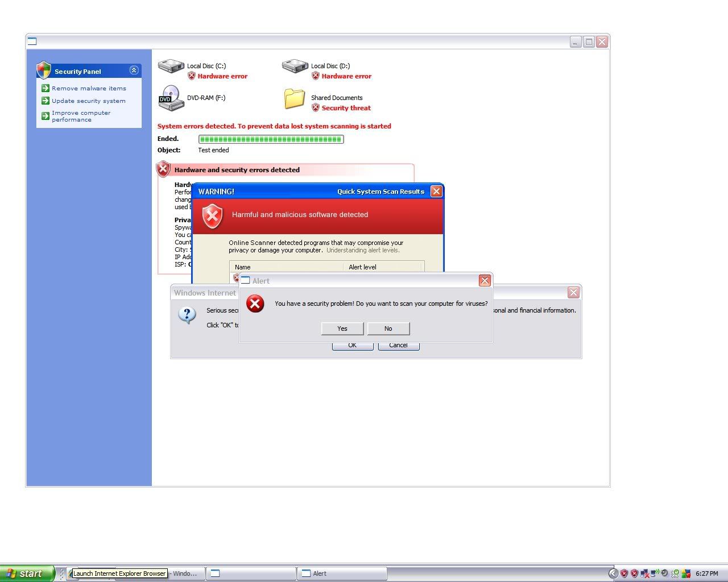This screenshot has height=582, width=728.
Task: Click Improve computer performance link
Action: [x=81, y=117]
